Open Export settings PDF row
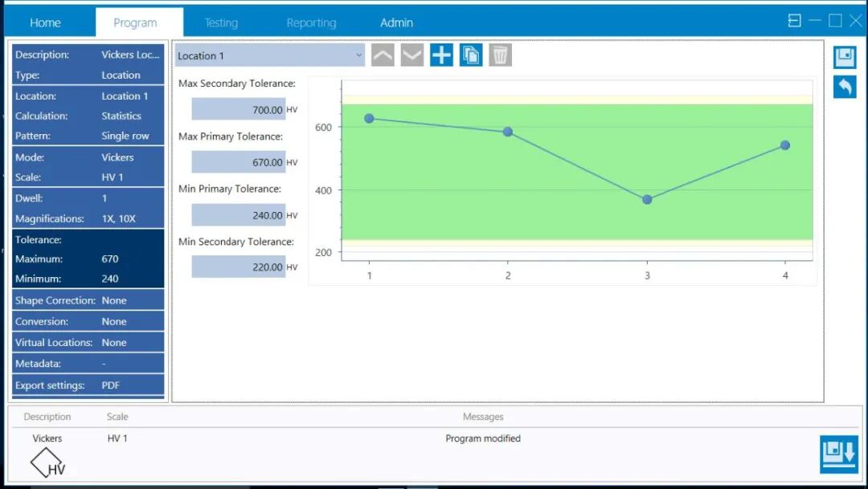868x489 pixels. pyautogui.click(x=88, y=385)
